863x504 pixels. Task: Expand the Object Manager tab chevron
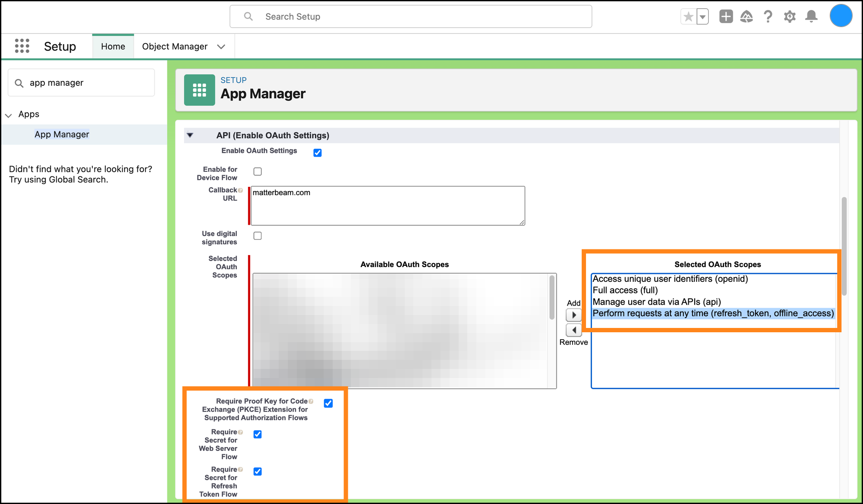pos(221,47)
